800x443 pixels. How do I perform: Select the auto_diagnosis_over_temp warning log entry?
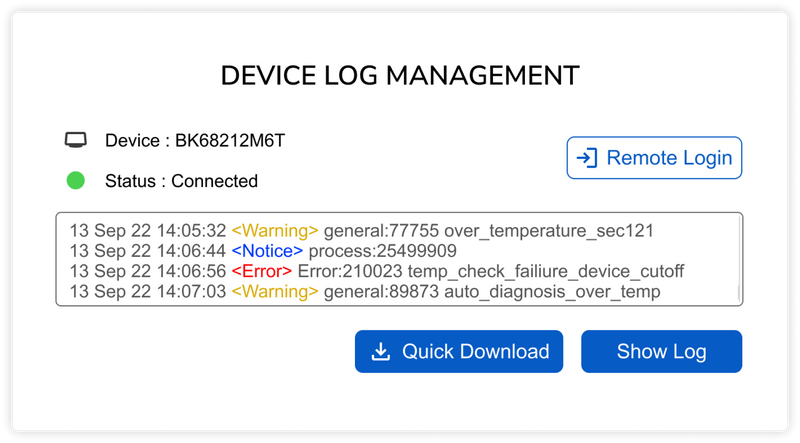(x=492, y=291)
